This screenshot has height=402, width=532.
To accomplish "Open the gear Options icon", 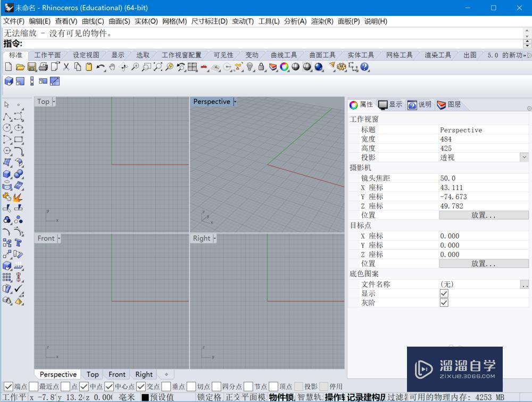I will click(x=342, y=67).
